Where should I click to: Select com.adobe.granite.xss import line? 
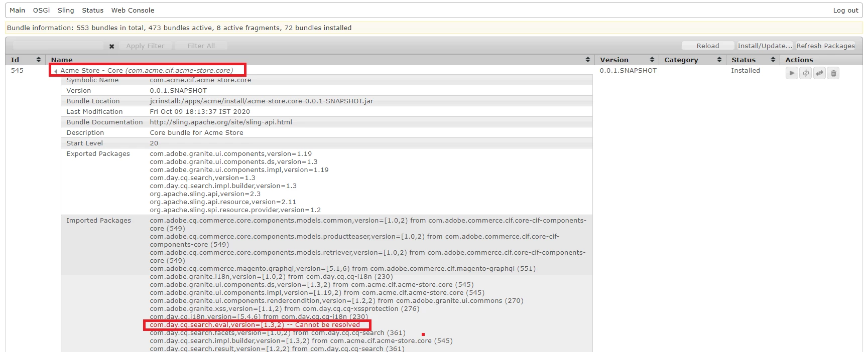(x=284, y=309)
